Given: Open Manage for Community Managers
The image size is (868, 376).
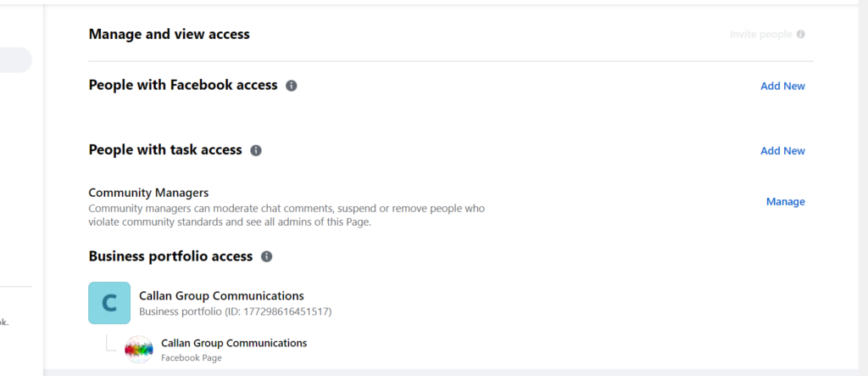Looking at the screenshot, I should 785,201.
